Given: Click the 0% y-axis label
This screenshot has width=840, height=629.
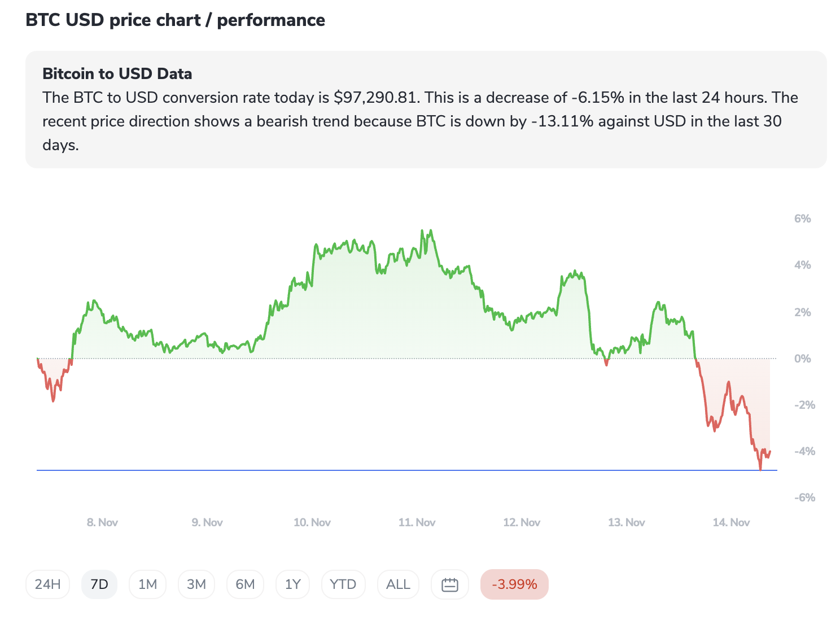Looking at the screenshot, I should coord(802,359).
